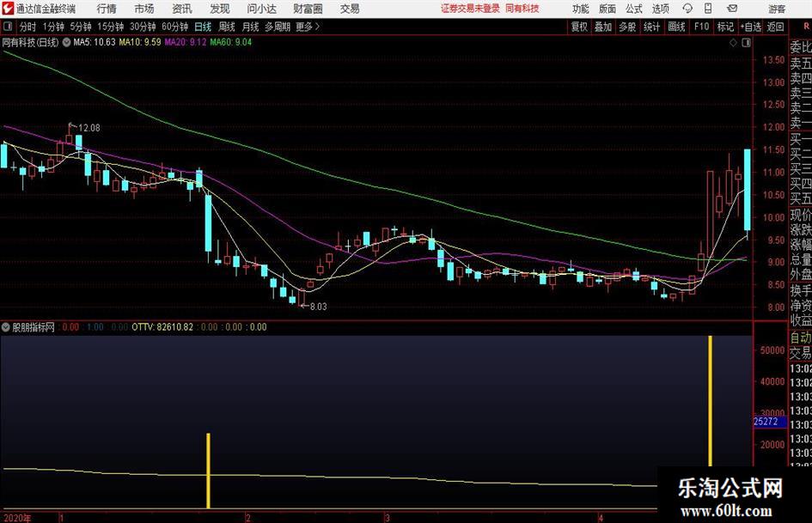Screen dimensions: 812x523
Task: Open the 市场 menu
Action: click(144, 9)
